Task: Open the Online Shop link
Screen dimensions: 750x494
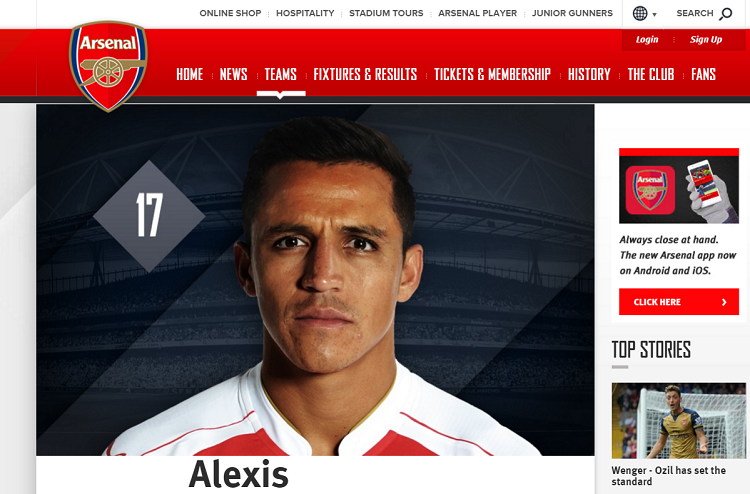Action: coord(231,13)
